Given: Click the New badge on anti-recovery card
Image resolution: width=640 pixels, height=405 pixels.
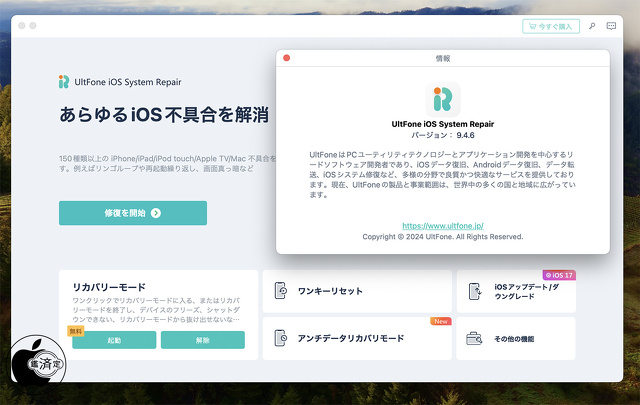Looking at the screenshot, I should [441, 321].
